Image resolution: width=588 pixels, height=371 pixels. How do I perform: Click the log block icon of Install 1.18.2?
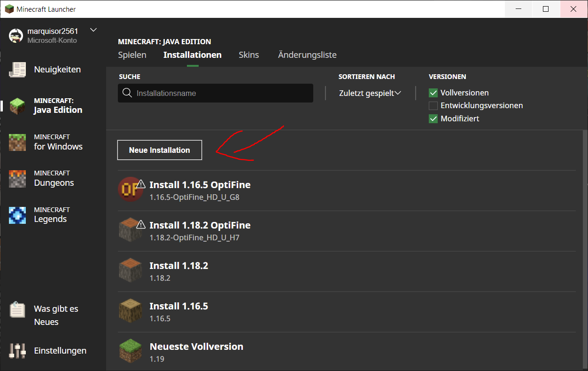pyautogui.click(x=130, y=270)
